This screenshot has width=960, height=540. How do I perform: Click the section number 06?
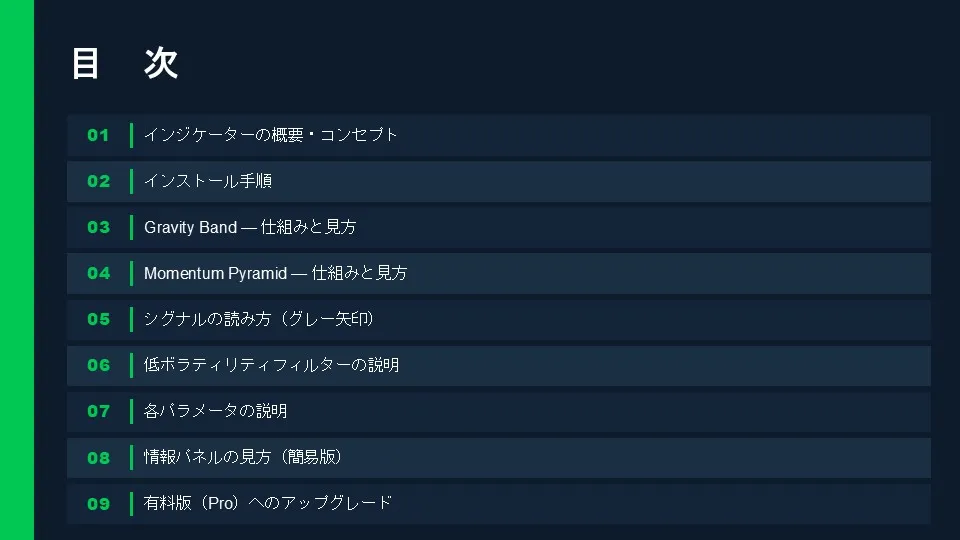98,365
